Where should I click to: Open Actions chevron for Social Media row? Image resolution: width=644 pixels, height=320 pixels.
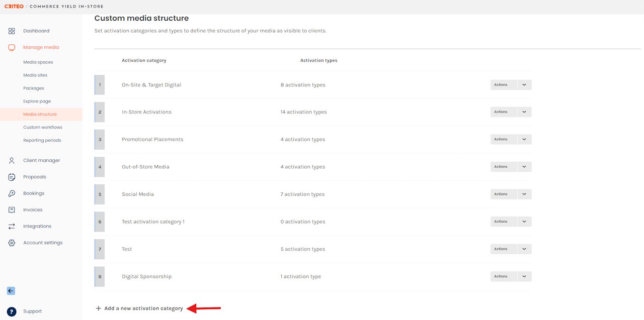(524, 194)
